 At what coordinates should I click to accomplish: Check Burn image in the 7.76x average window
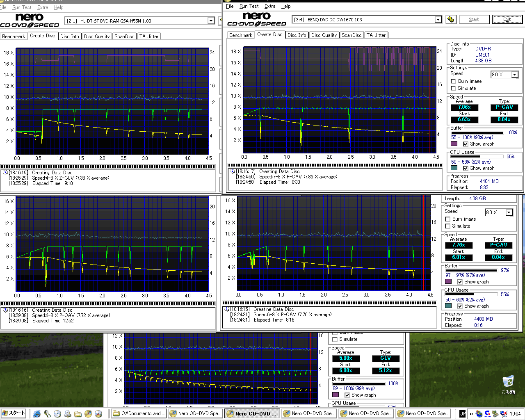pyautogui.click(x=447, y=219)
